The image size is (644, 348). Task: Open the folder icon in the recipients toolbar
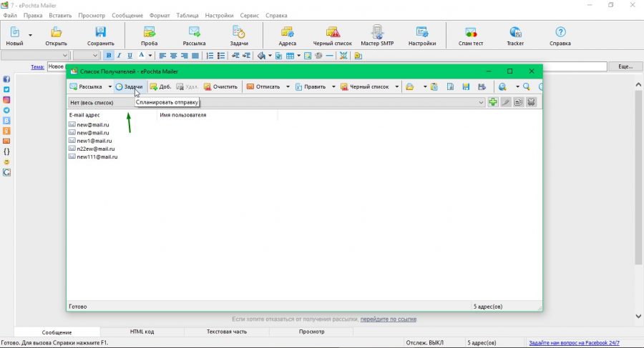pyautogui.click(x=410, y=86)
